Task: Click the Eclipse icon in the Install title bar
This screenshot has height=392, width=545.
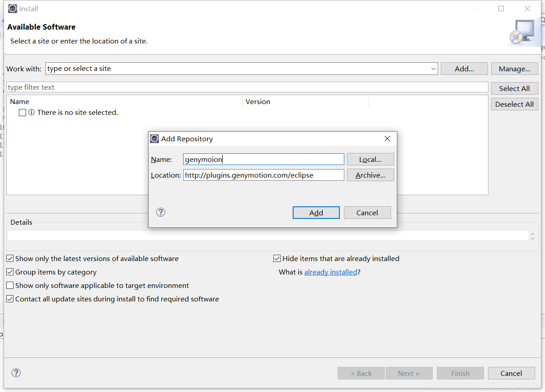Action: pos(13,9)
